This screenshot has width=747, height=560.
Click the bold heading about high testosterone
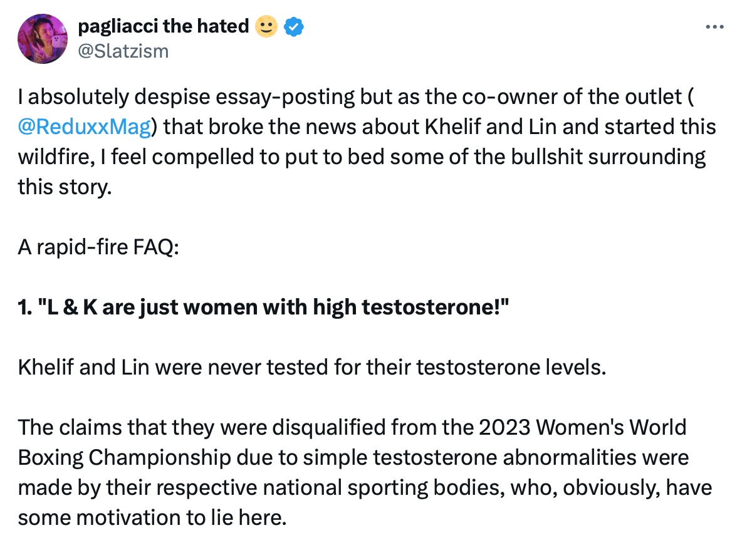pos(263,307)
